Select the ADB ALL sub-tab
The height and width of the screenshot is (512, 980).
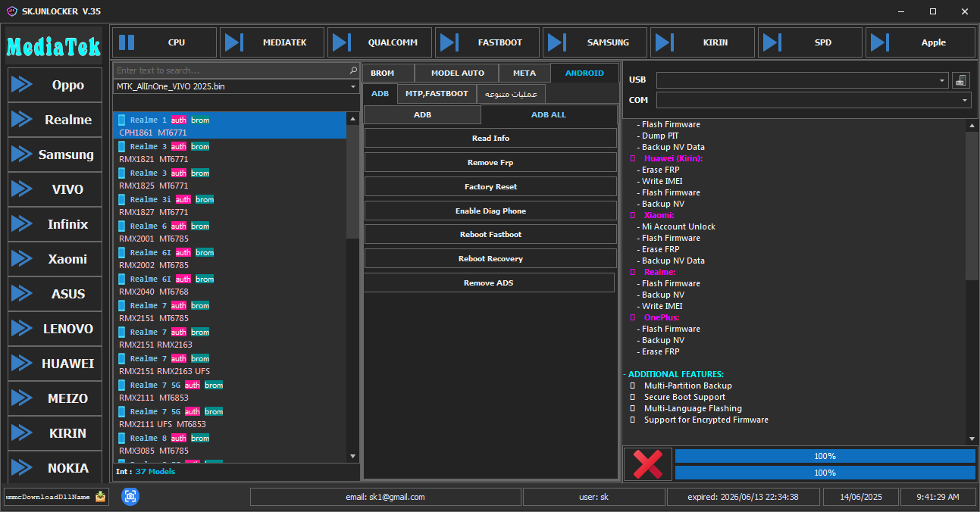coord(549,115)
